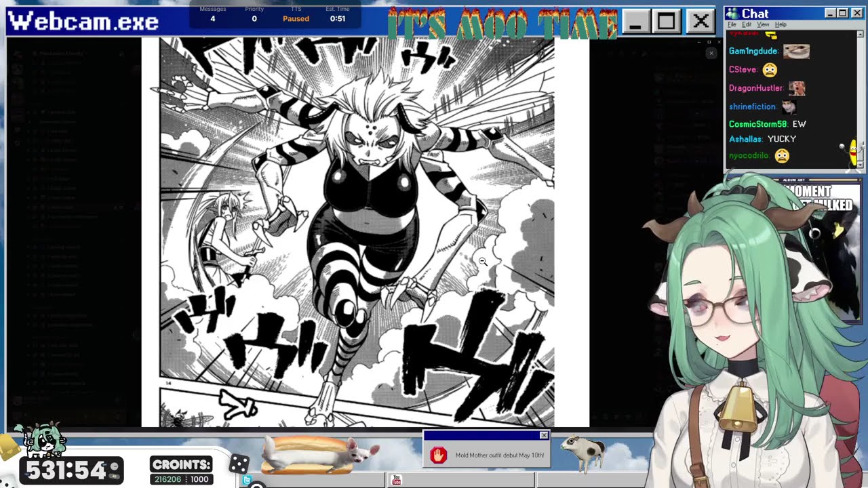
Task: Maximize the dark background app window
Action: (x=709, y=42)
